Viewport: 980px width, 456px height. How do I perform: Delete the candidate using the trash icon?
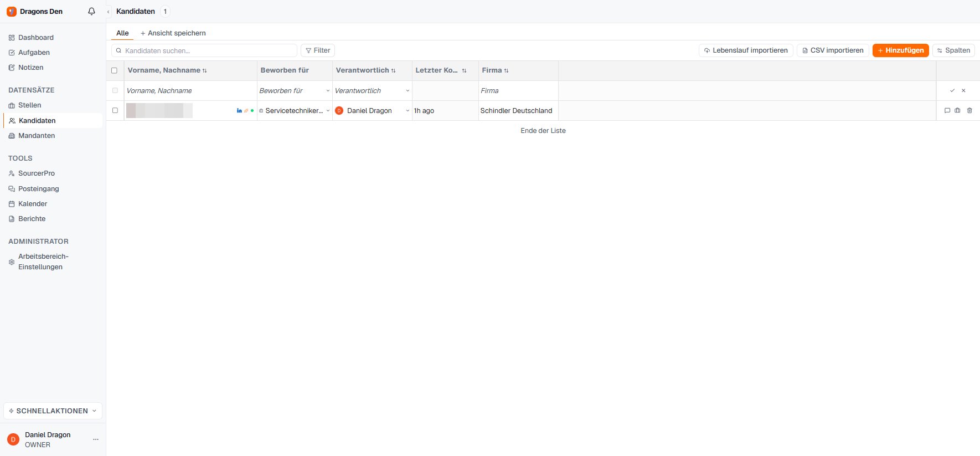click(969, 110)
